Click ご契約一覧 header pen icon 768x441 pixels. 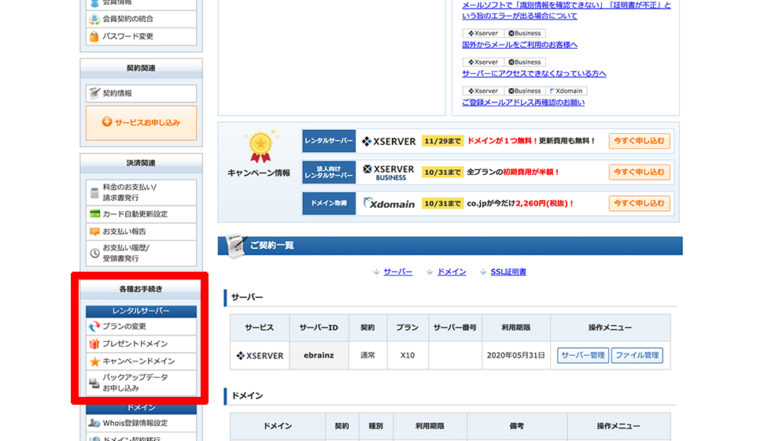(x=236, y=245)
